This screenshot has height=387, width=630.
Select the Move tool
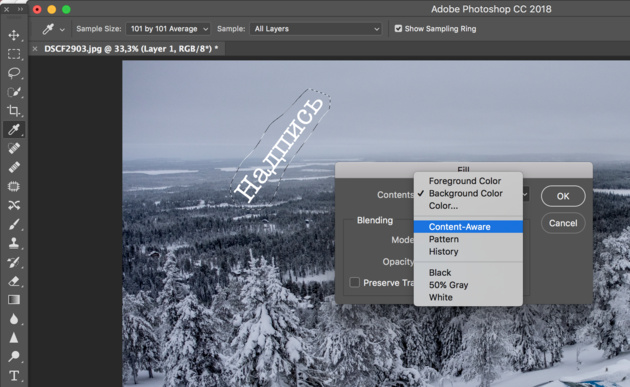click(x=14, y=35)
